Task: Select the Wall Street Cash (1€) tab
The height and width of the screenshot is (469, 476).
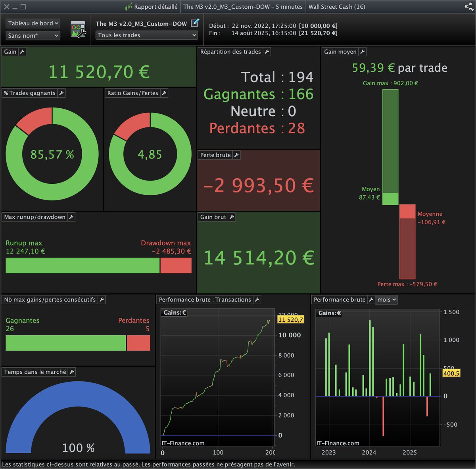Action: [x=337, y=7]
